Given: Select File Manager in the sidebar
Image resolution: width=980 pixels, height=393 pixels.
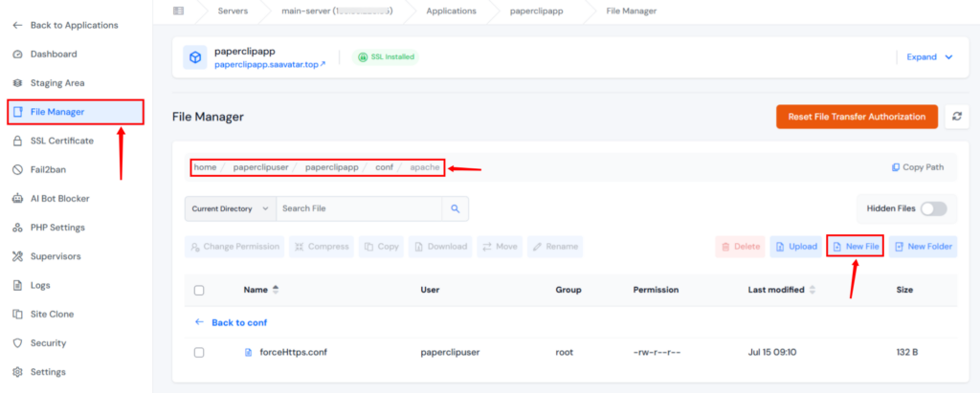Looking at the screenshot, I should [76, 112].
